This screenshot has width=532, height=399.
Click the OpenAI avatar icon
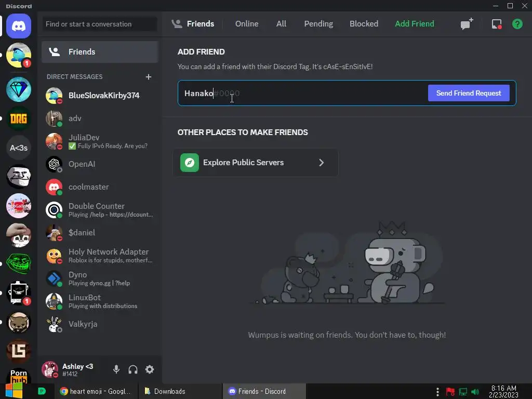[x=54, y=164]
